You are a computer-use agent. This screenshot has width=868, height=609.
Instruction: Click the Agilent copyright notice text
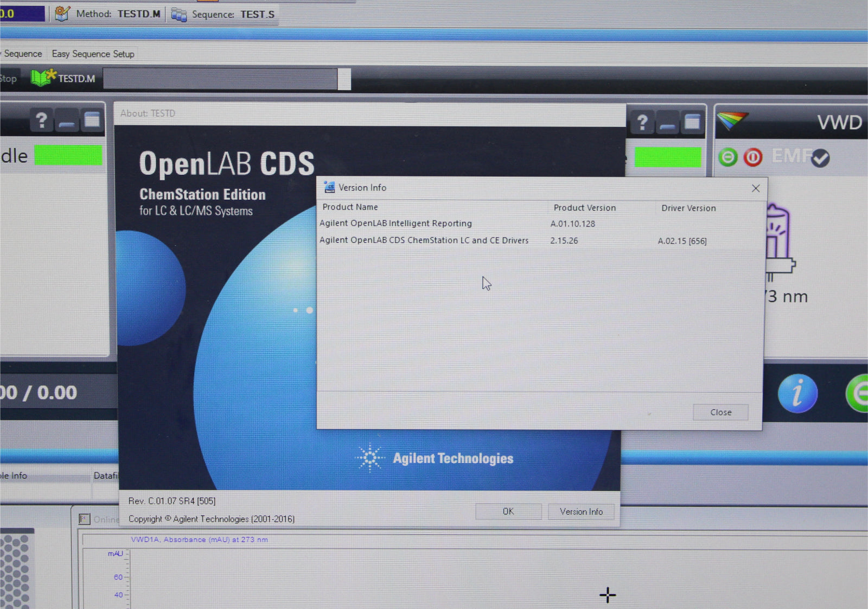[212, 519]
